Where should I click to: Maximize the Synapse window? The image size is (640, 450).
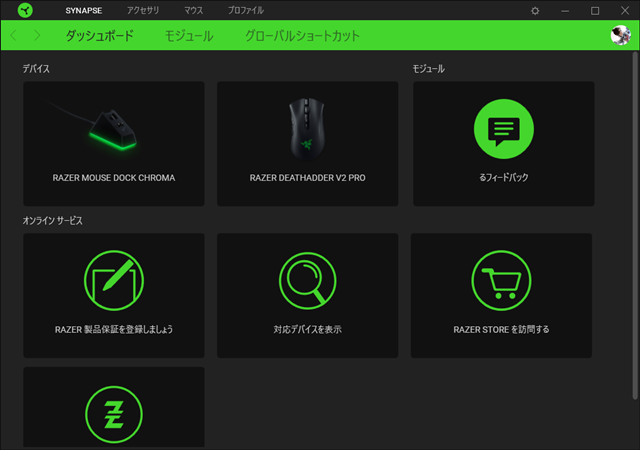click(595, 11)
